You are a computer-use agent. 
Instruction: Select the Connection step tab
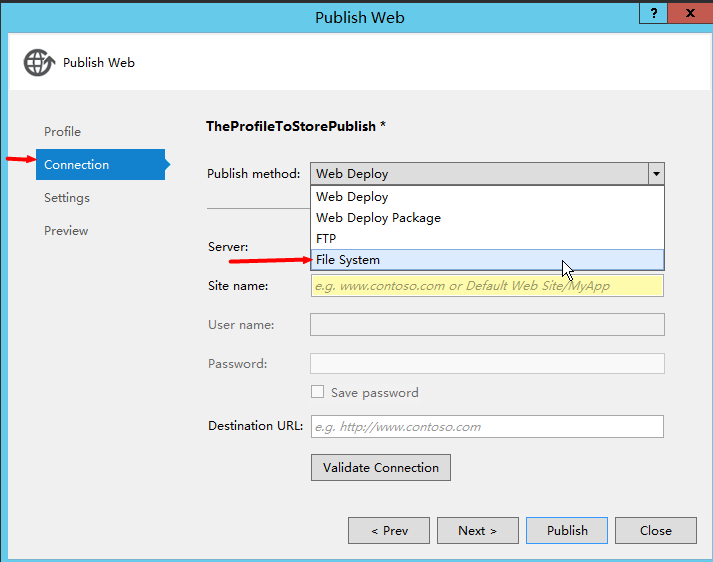pos(100,165)
